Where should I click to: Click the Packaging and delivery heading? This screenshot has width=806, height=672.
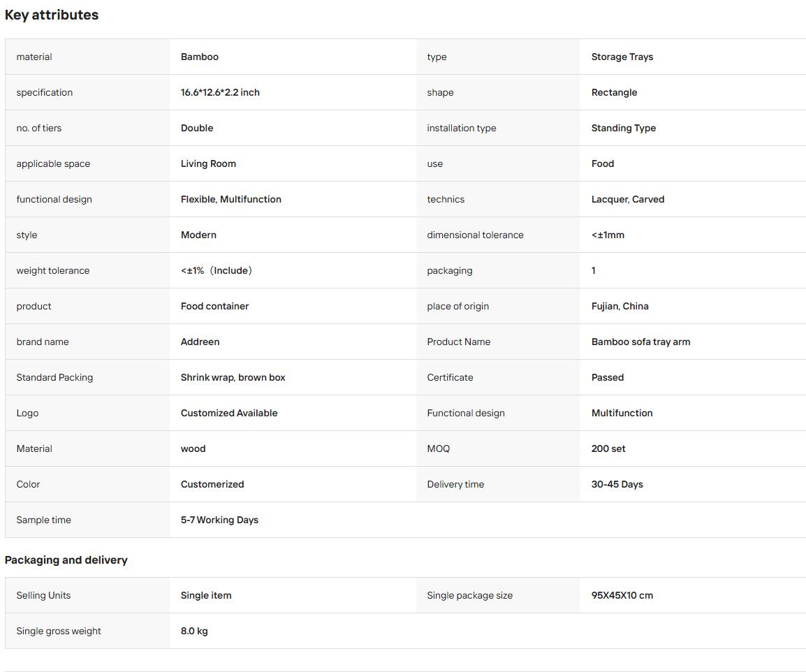coord(66,560)
